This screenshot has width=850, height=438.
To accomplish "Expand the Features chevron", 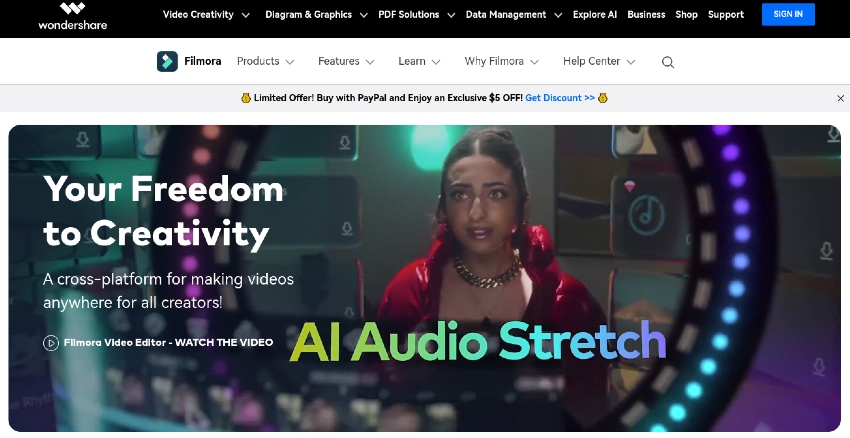I will (370, 62).
